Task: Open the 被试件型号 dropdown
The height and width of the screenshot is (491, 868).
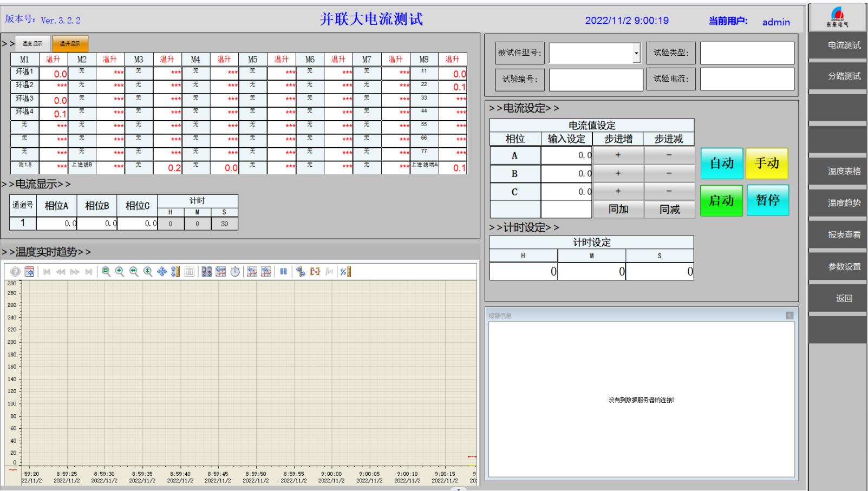Action: pyautogui.click(x=637, y=54)
